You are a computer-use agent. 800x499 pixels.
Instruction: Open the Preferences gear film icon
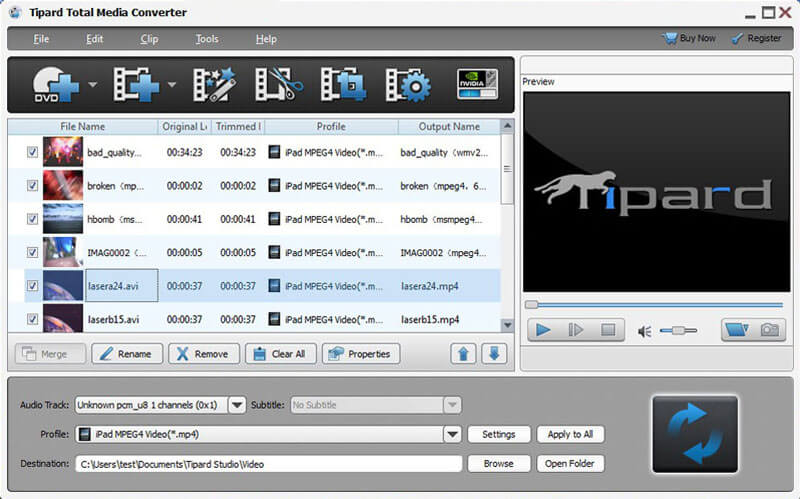[407, 85]
